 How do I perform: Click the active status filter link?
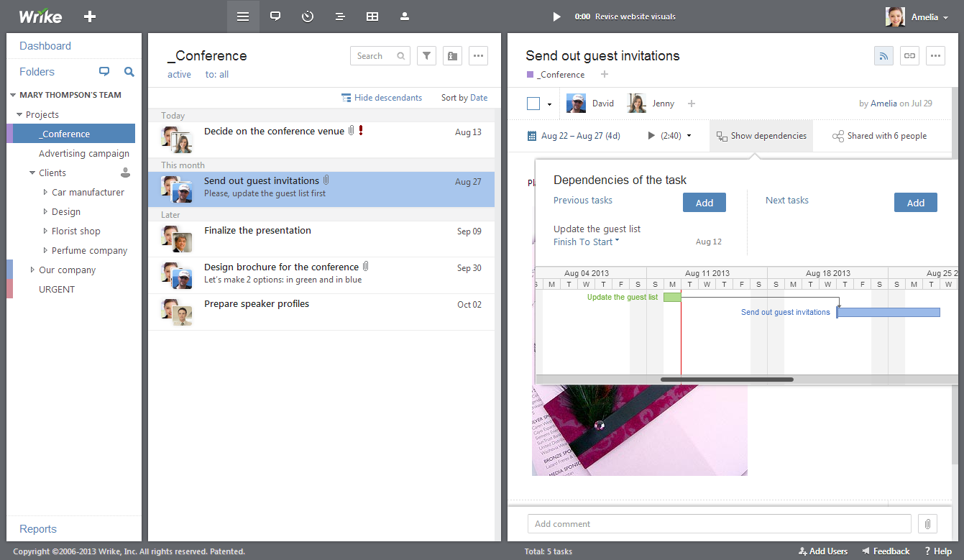[180, 75]
